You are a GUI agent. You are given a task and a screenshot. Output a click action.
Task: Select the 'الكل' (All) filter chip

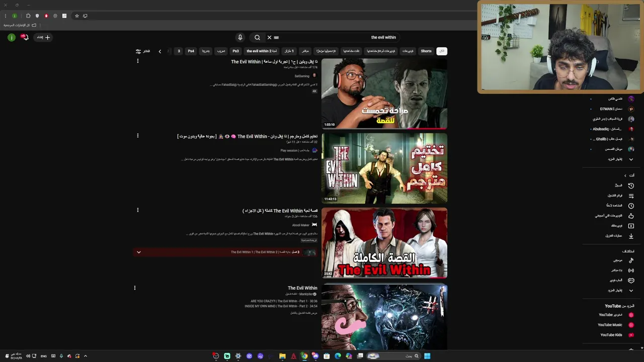[441, 51]
